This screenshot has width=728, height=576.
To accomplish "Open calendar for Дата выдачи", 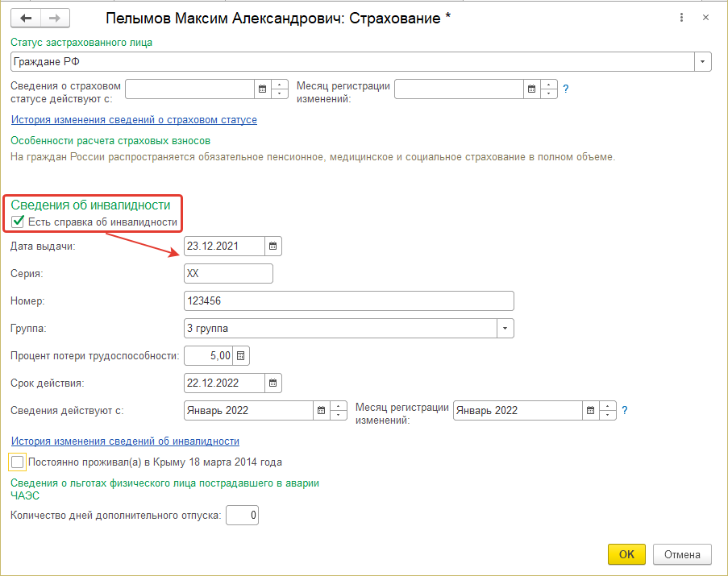I will 273,246.
